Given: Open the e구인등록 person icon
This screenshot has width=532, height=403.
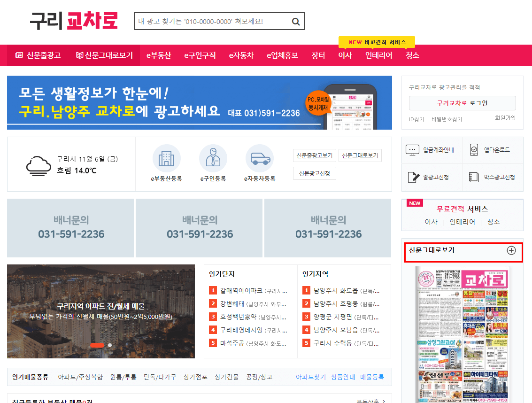Looking at the screenshot, I should click(x=213, y=159).
